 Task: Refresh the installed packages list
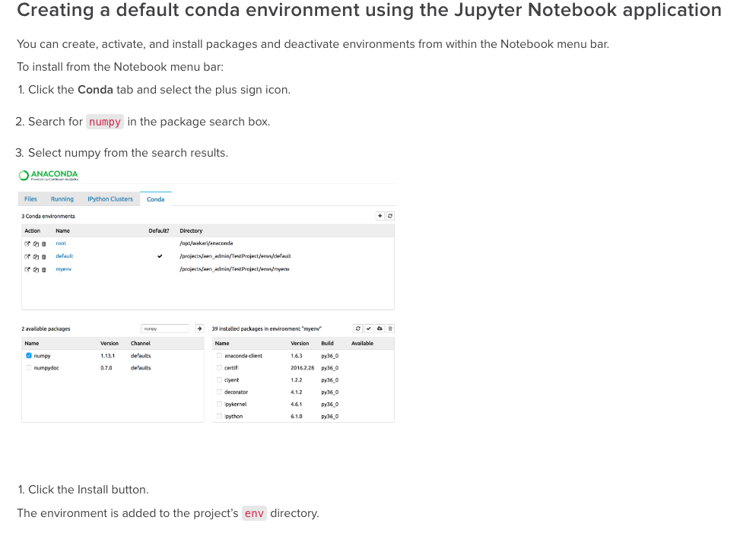357,328
